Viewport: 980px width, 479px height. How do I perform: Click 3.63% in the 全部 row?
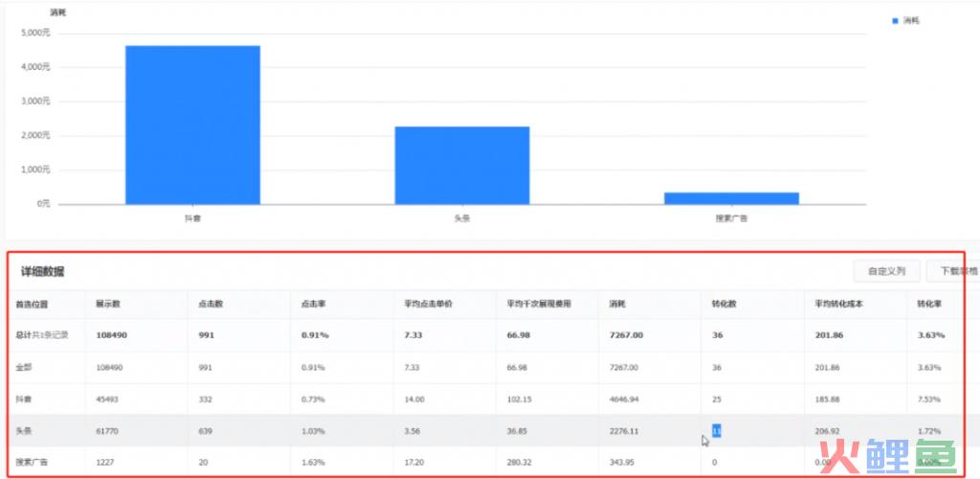(x=928, y=368)
